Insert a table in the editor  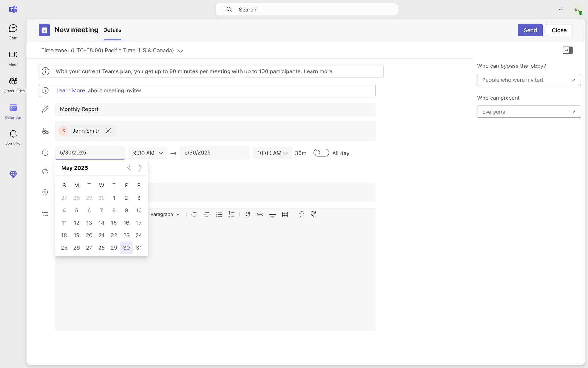click(285, 214)
